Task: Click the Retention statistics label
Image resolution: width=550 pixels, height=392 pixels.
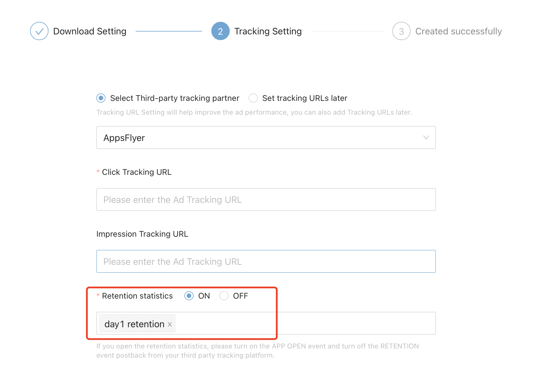Action: (137, 296)
